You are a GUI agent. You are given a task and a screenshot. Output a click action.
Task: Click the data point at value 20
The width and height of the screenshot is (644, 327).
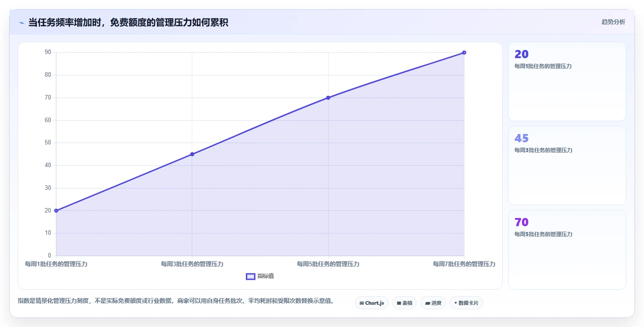(56, 211)
